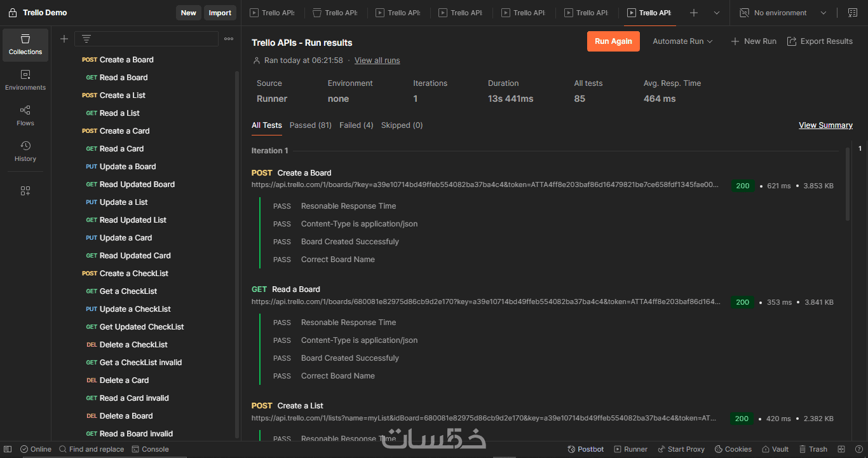Select the Read Updated Board request

pos(137,184)
